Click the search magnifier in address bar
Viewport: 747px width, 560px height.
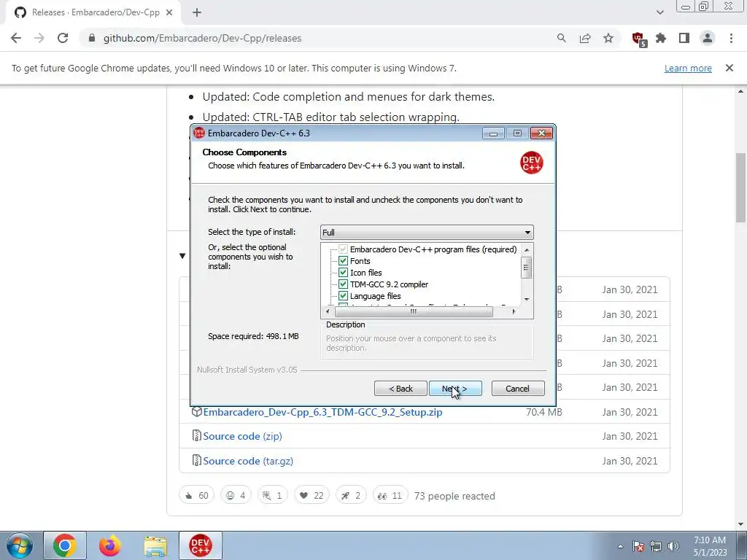pos(562,38)
